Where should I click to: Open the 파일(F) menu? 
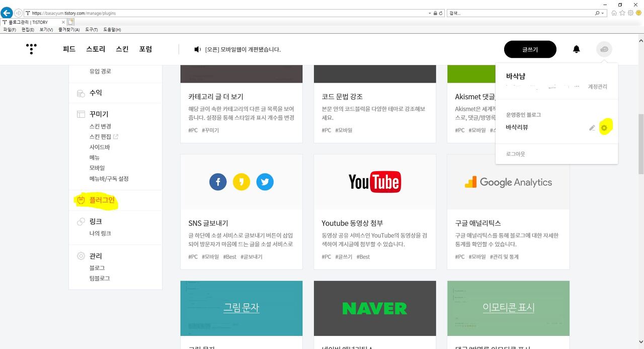click(11, 30)
